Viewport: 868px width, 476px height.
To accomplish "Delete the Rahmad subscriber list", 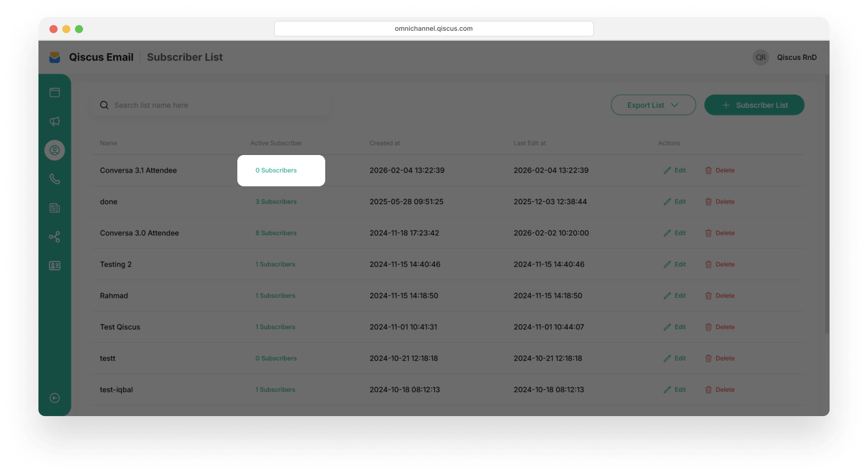I will point(720,296).
